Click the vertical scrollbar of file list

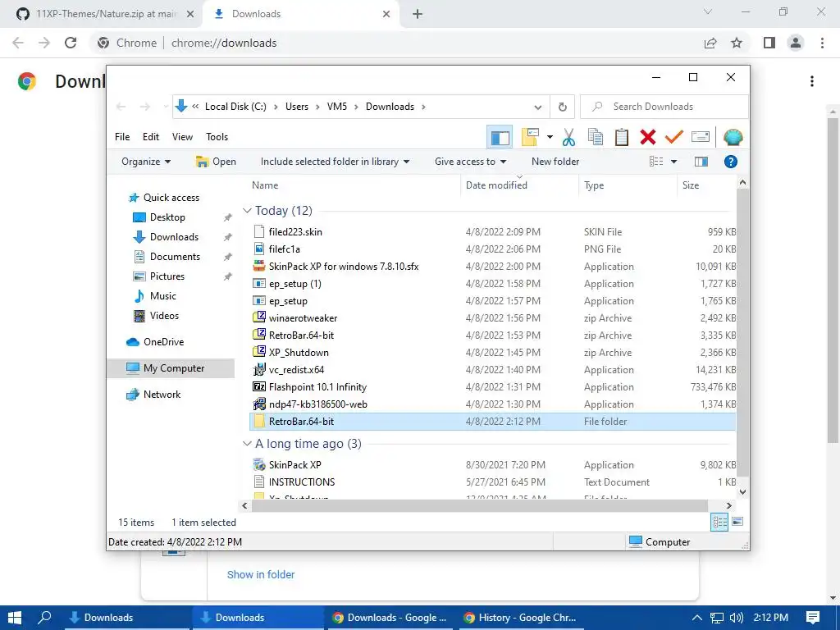pyautogui.click(x=742, y=332)
